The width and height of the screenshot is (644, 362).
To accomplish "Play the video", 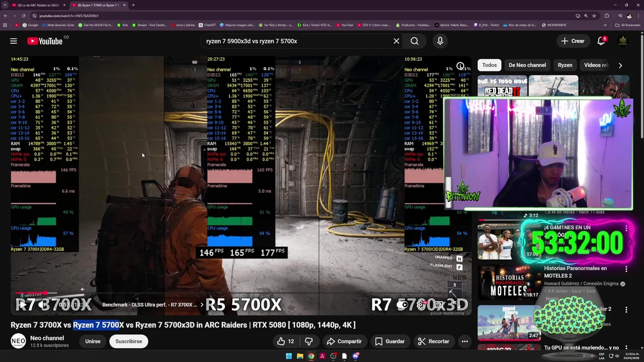I will [x=22, y=305].
